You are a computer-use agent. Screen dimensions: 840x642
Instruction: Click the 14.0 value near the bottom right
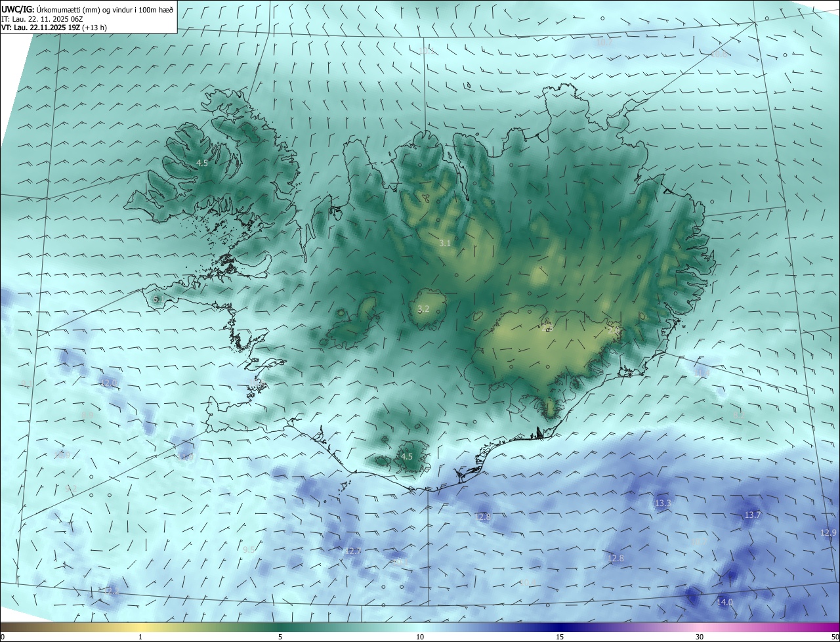click(724, 602)
